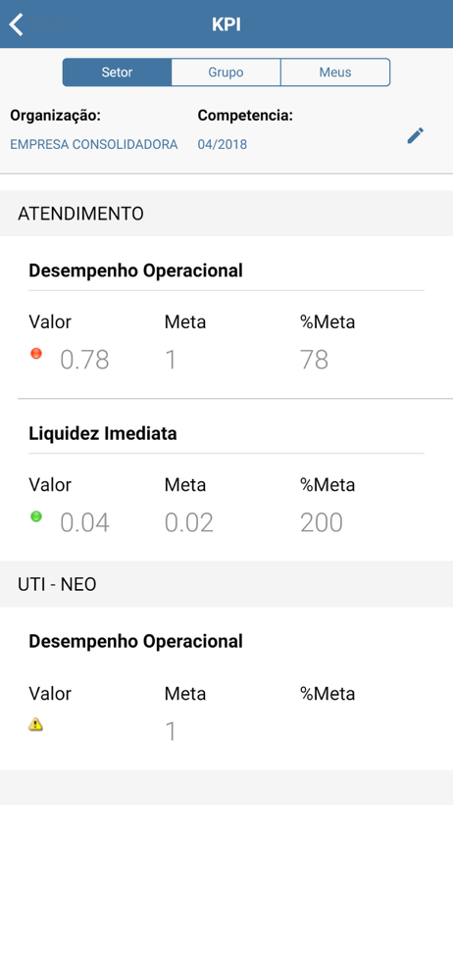Tap the KPI title in header
Viewport: 453px width, 980px height.
(226, 24)
